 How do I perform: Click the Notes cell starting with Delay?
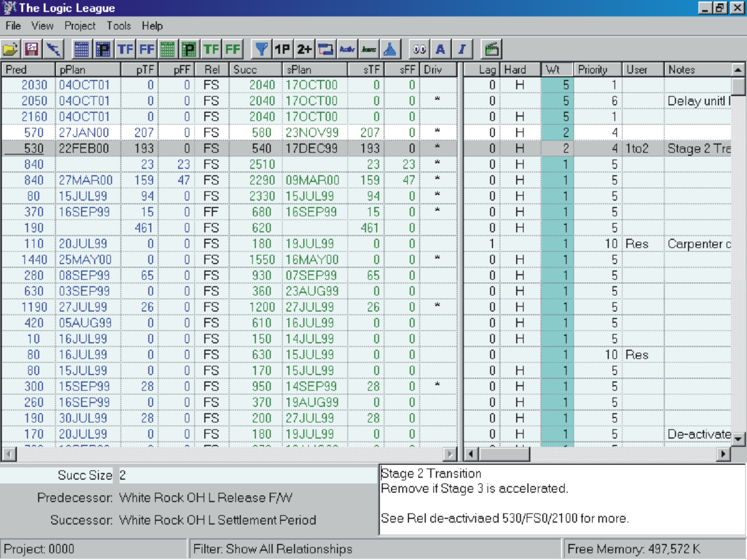pyautogui.click(x=698, y=101)
